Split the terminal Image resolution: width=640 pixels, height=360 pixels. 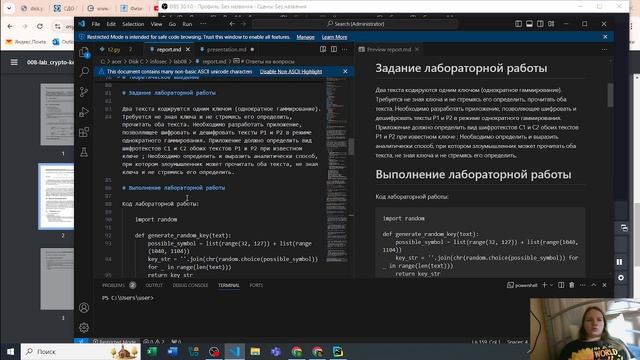coord(561,285)
